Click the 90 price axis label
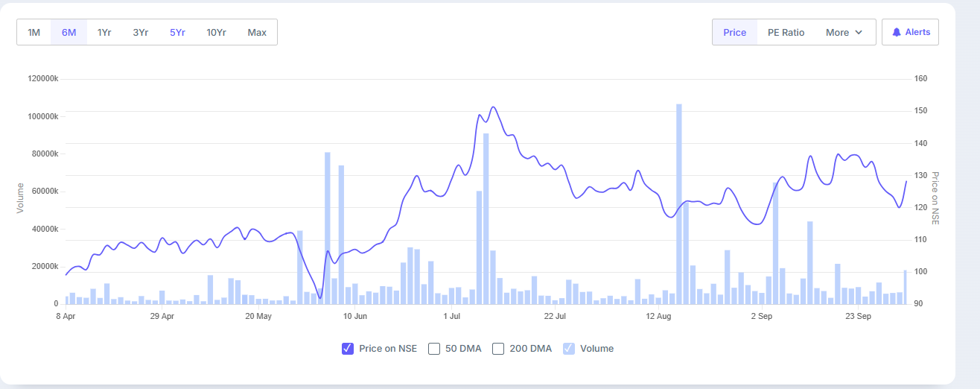 point(919,304)
